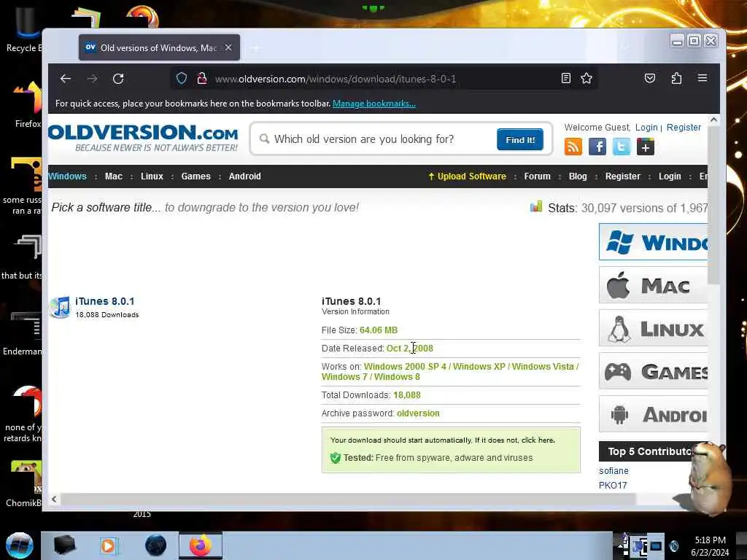Click the Register link beside Welcome Guest

(684, 128)
